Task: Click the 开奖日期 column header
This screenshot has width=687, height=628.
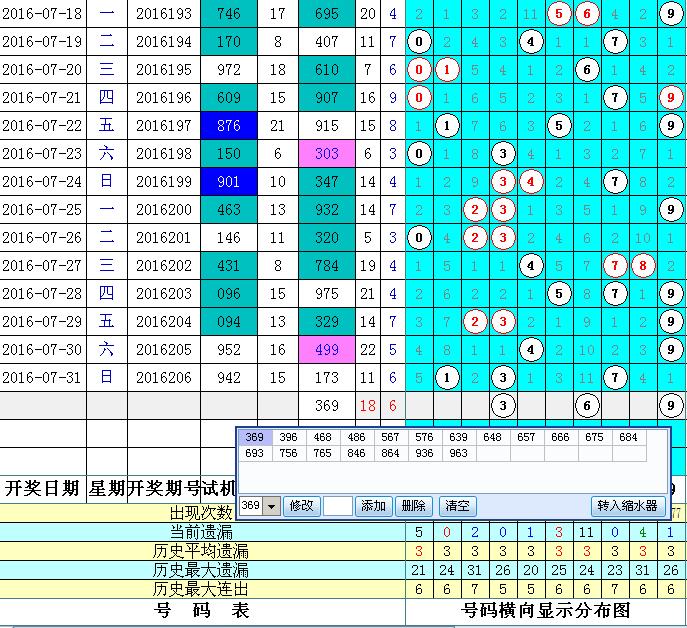Action: 42,488
